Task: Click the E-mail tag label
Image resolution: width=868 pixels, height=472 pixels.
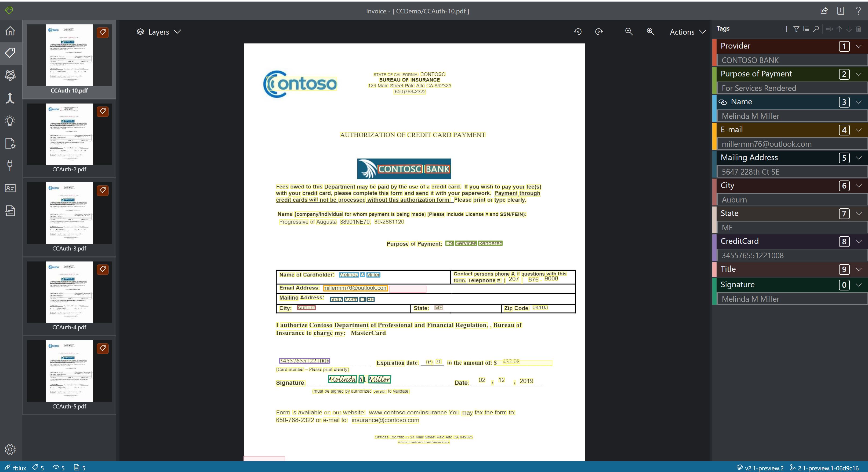Action: pos(731,129)
